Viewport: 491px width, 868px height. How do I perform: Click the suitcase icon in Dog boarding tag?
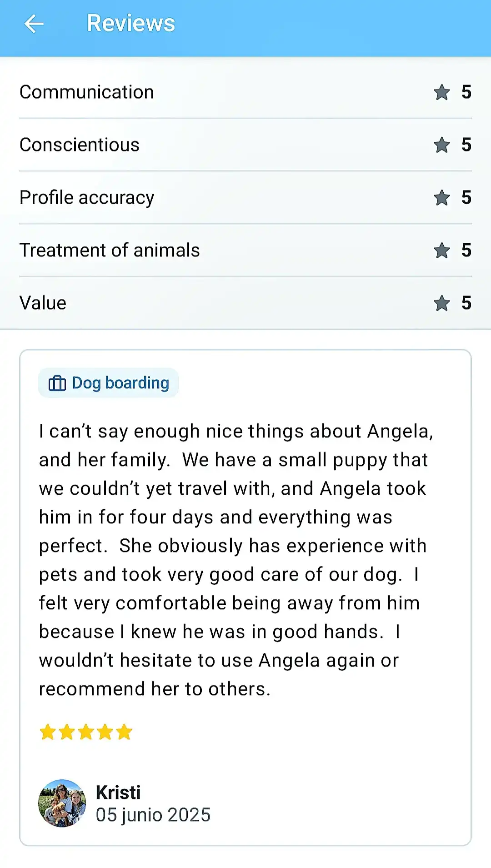[x=57, y=383]
